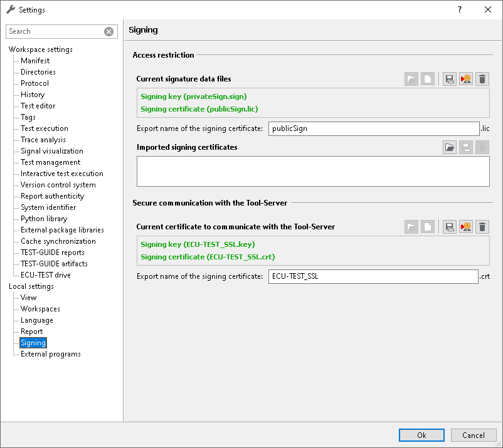
Task: Select Test editor in the tree
Action: tap(38, 106)
